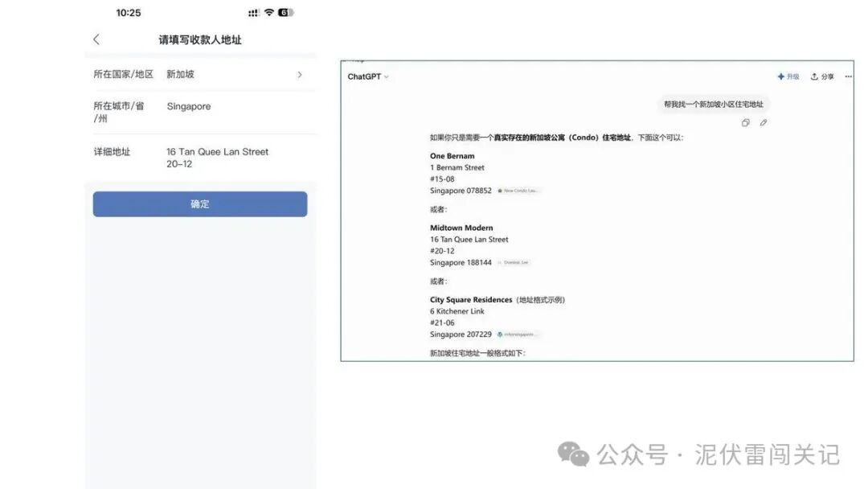
Task: Go back with the left arrow icon
Action: (x=96, y=39)
